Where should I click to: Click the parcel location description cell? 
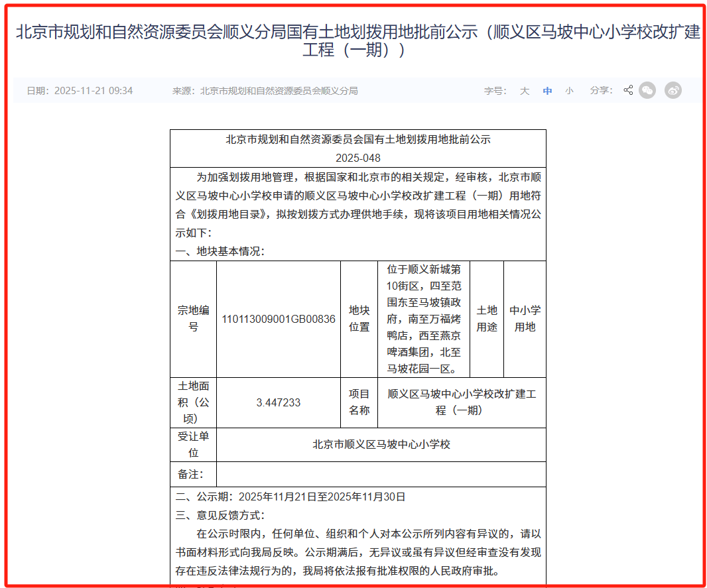point(428,319)
